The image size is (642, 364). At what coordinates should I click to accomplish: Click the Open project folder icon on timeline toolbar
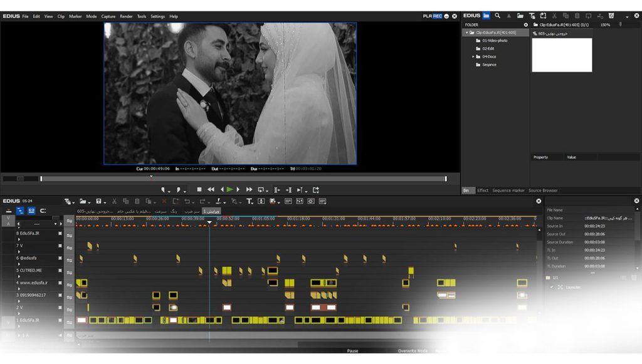(83, 201)
